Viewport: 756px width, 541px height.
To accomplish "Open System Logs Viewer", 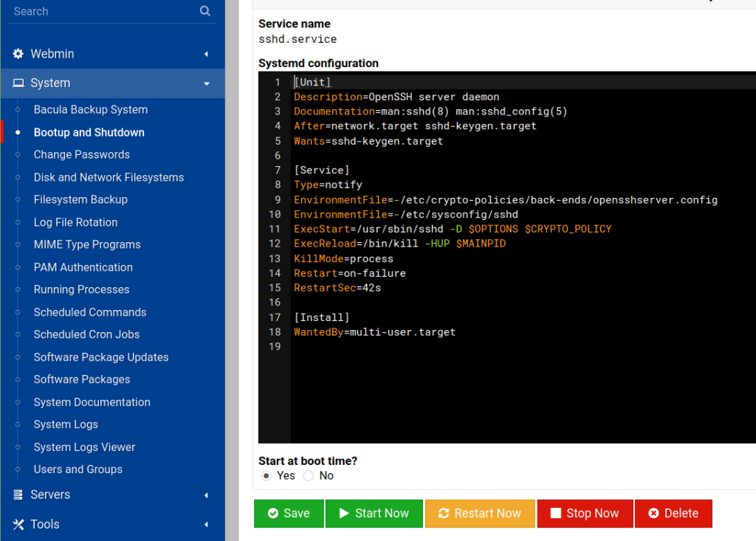I will 84,447.
